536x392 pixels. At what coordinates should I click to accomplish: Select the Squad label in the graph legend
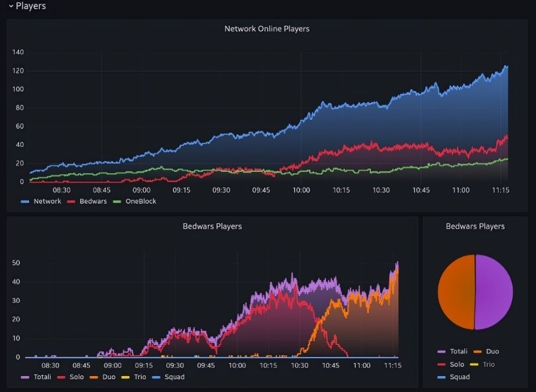coord(174,377)
